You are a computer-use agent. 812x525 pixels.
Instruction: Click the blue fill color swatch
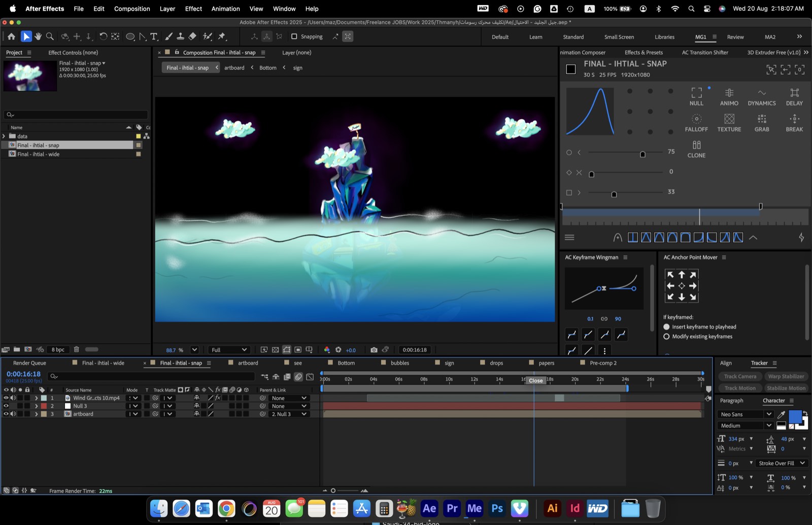coord(795,417)
